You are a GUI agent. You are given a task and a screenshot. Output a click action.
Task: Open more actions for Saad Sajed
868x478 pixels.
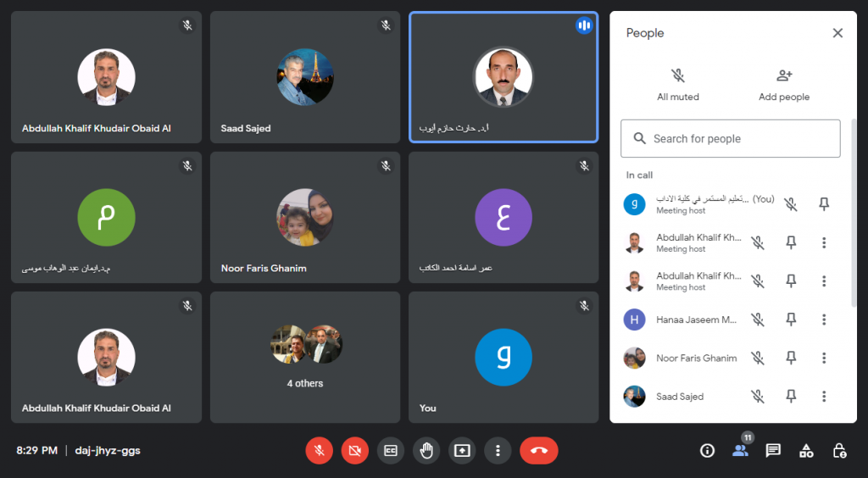(x=824, y=396)
